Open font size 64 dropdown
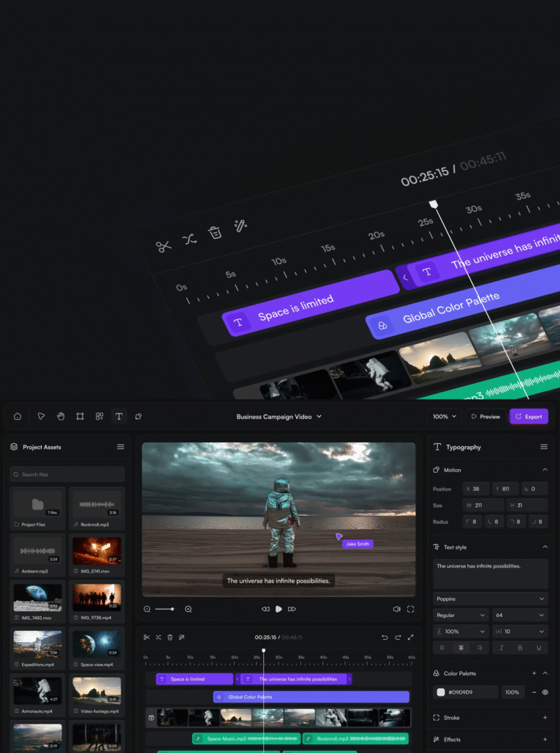Viewport: 560px width, 753px height. coord(520,615)
